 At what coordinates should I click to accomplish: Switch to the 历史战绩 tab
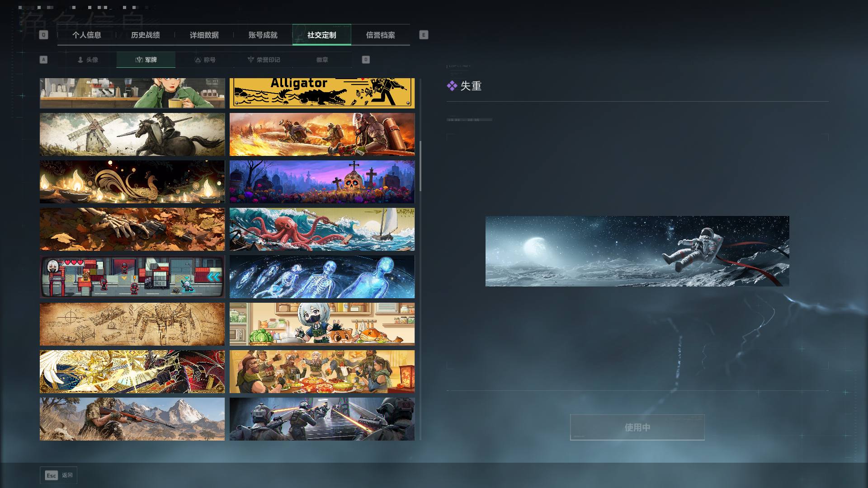click(145, 35)
